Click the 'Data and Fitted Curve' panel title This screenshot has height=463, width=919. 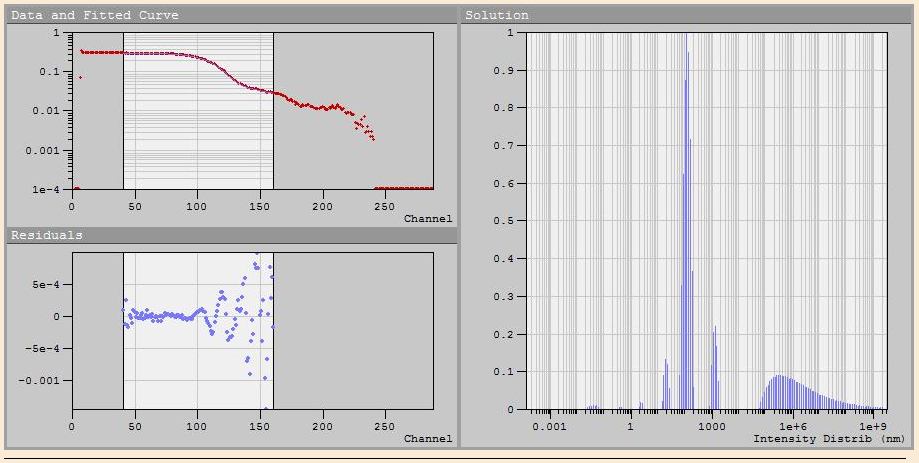tap(95, 16)
